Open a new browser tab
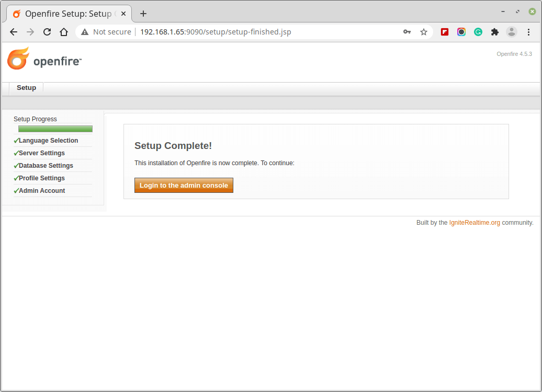This screenshot has width=542, height=392. click(x=143, y=14)
